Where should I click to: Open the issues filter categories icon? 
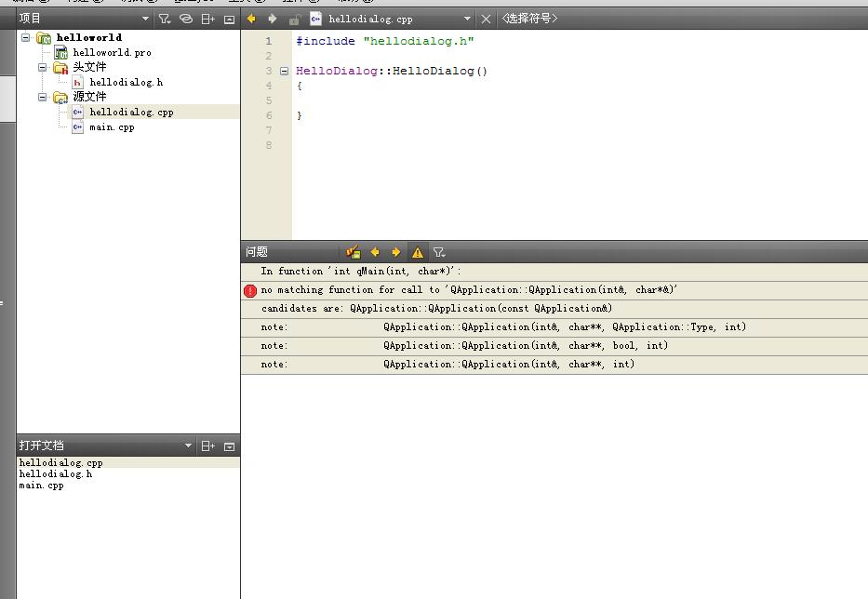tap(439, 252)
